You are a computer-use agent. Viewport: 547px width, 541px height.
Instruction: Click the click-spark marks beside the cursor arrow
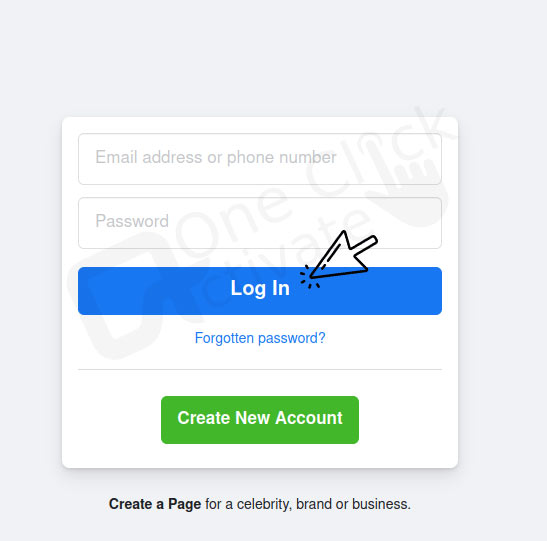309,278
